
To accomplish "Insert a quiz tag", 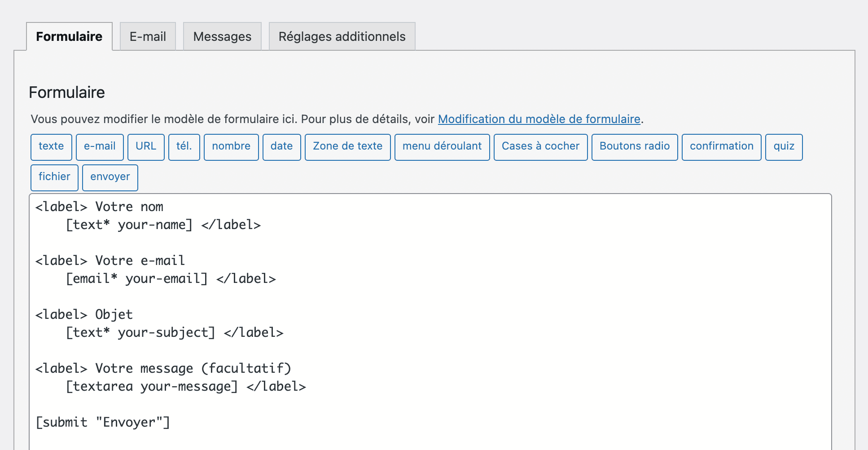I will click(x=784, y=147).
